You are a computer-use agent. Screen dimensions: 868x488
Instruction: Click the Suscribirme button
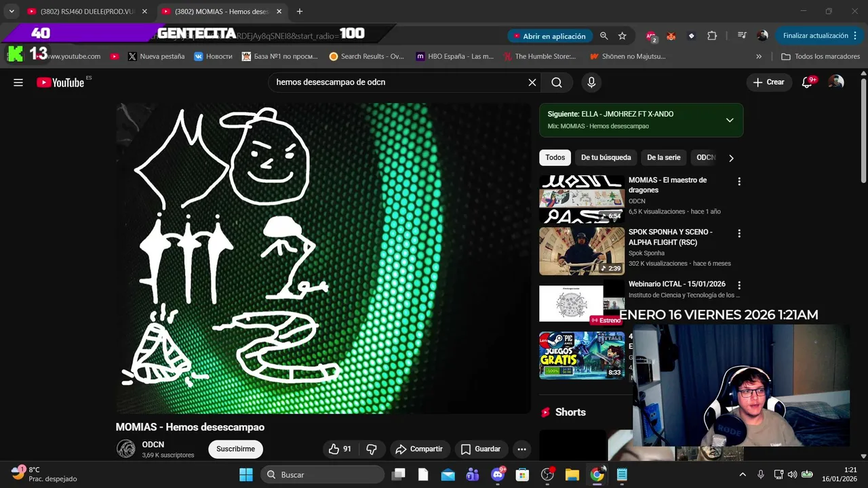pyautogui.click(x=236, y=449)
